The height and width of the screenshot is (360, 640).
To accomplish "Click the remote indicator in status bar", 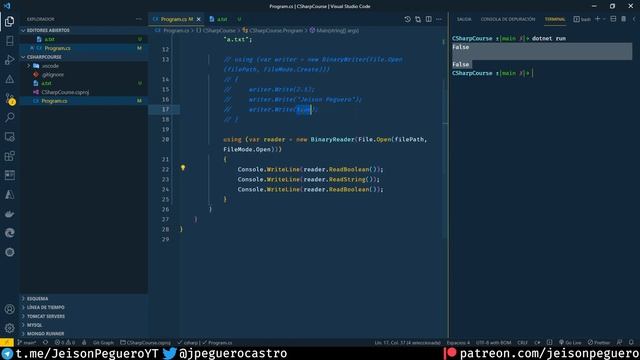I will [7, 342].
